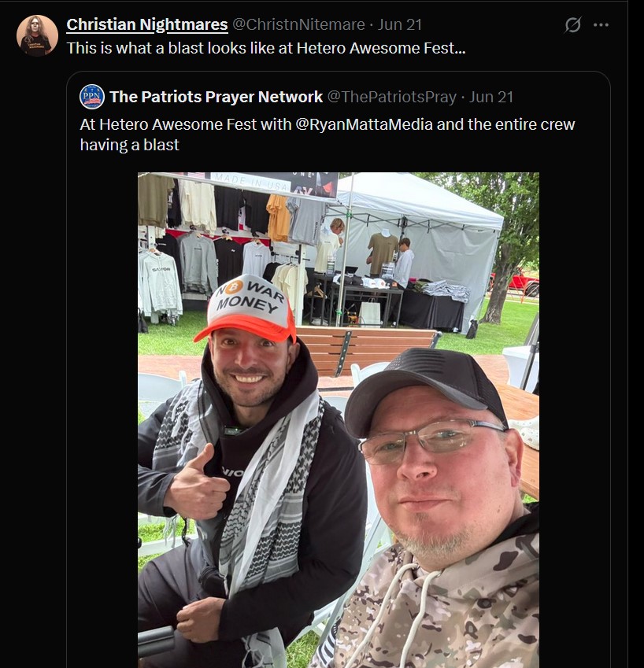Click the 'No War Money' hat in photo

pos(246,308)
